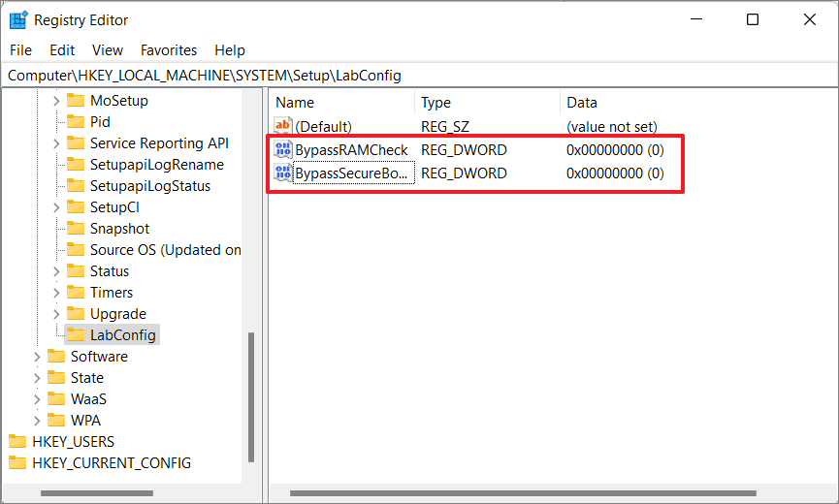This screenshot has height=504, width=839.
Task: Minimize the Registry Editor window
Action: 696,19
